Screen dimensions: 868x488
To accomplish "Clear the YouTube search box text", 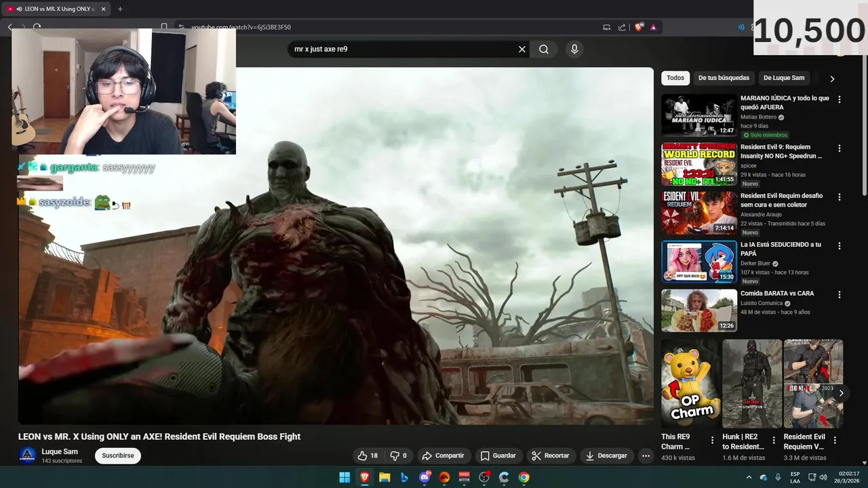I will tap(522, 49).
